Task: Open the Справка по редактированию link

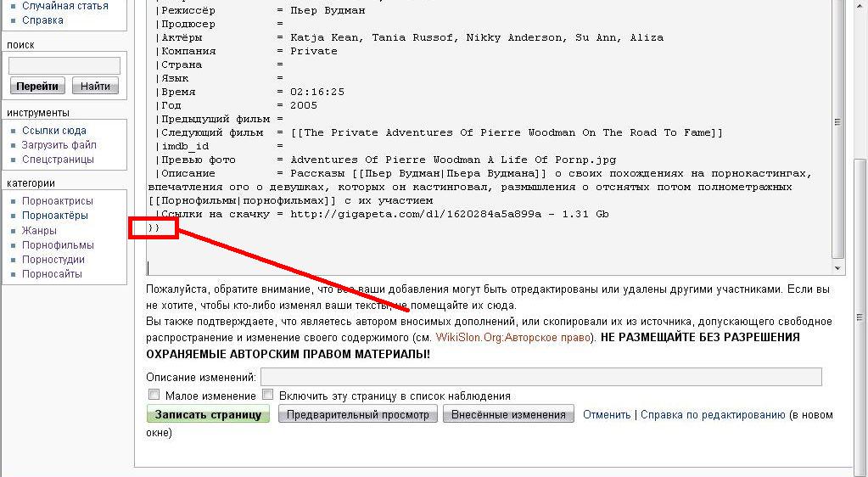Action: pos(713,414)
